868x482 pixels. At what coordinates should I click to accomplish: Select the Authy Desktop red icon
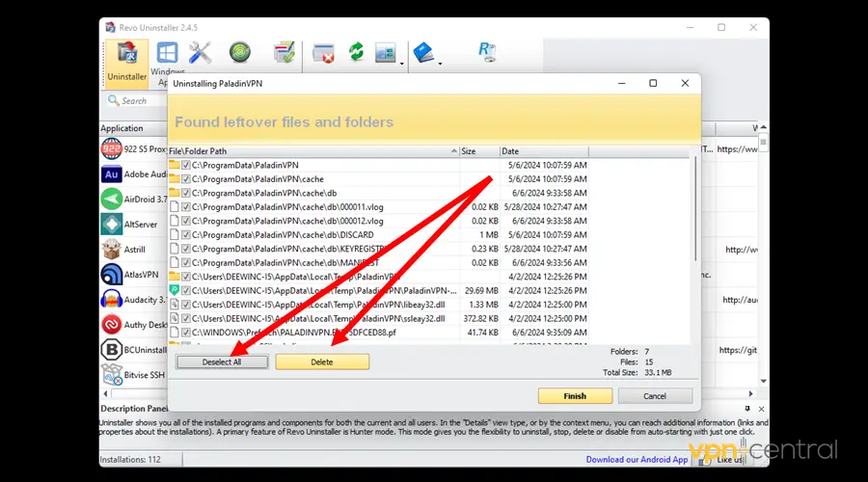tap(111, 325)
